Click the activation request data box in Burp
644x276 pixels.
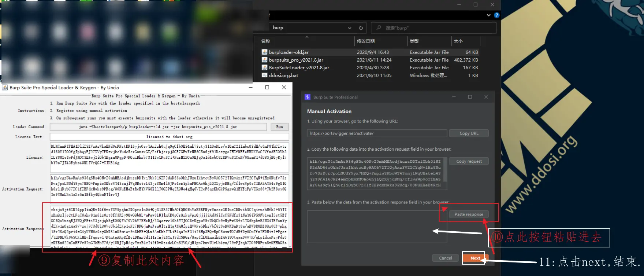[375, 173]
